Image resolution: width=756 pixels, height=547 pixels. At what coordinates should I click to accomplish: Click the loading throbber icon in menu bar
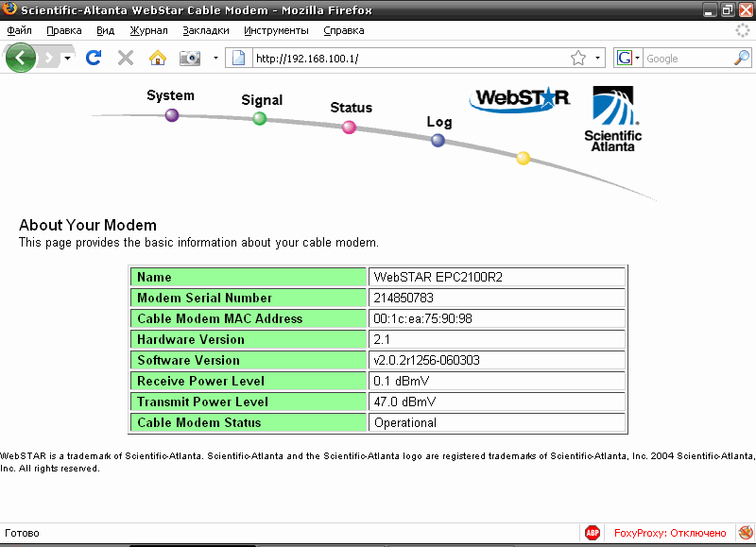pos(743,30)
